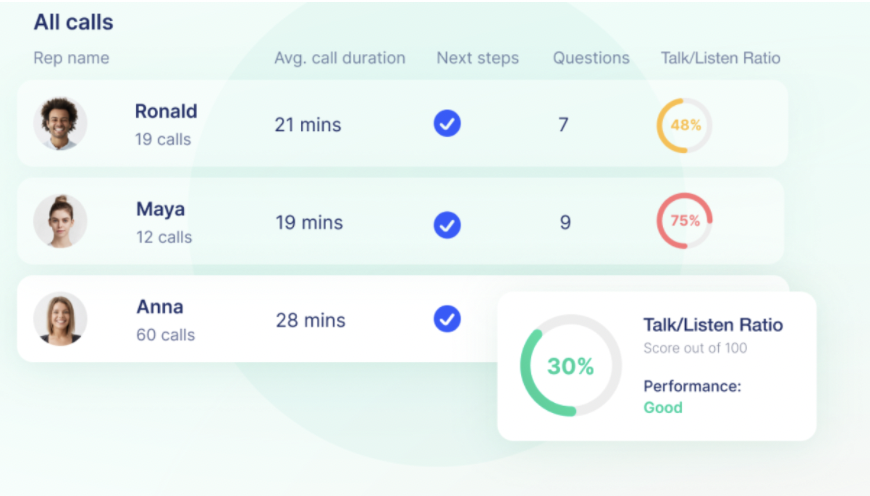Click Ronald's 48% talk/listen ratio ring

tap(685, 125)
